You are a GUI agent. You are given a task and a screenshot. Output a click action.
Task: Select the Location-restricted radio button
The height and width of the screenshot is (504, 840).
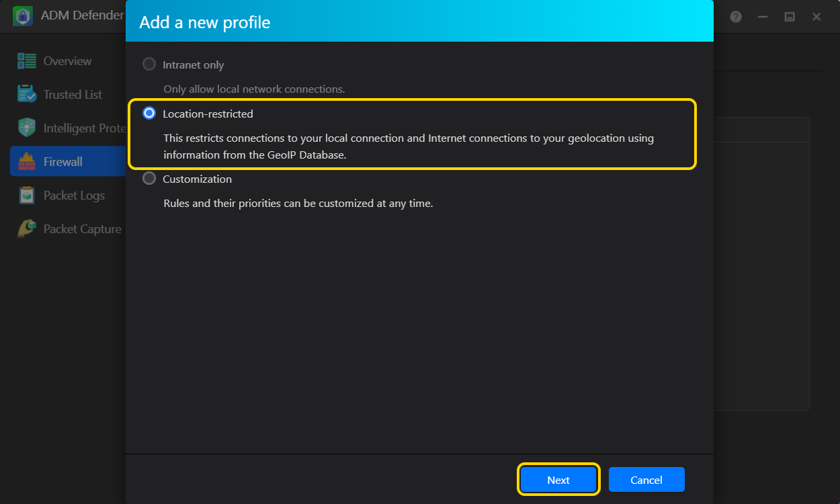pyautogui.click(x=149, y=114)
